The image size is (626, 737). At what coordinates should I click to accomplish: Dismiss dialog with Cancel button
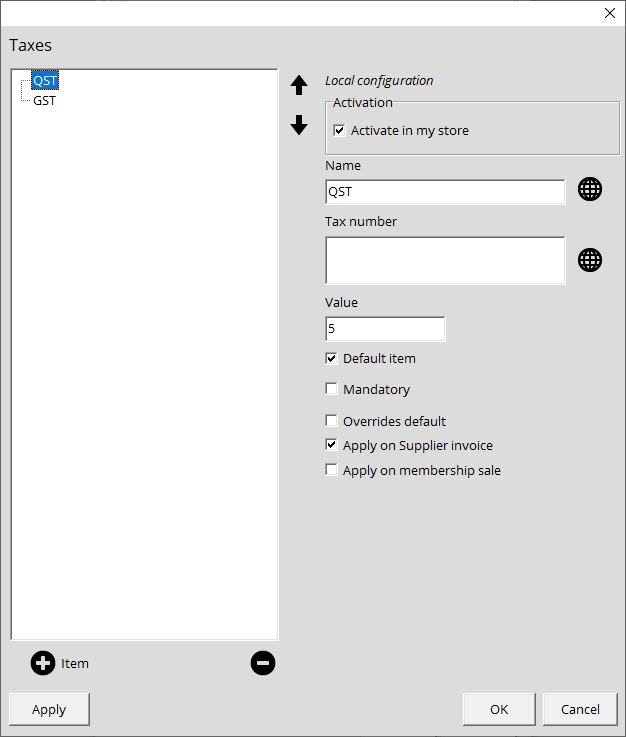(580, 709)
